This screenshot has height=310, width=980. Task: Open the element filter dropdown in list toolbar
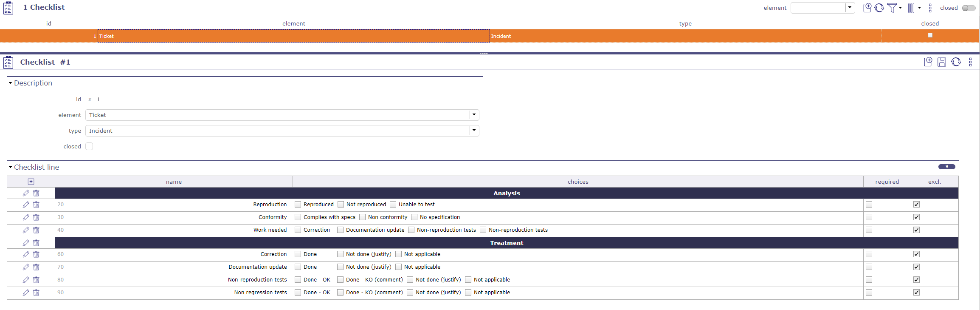[x=850, y=8]
